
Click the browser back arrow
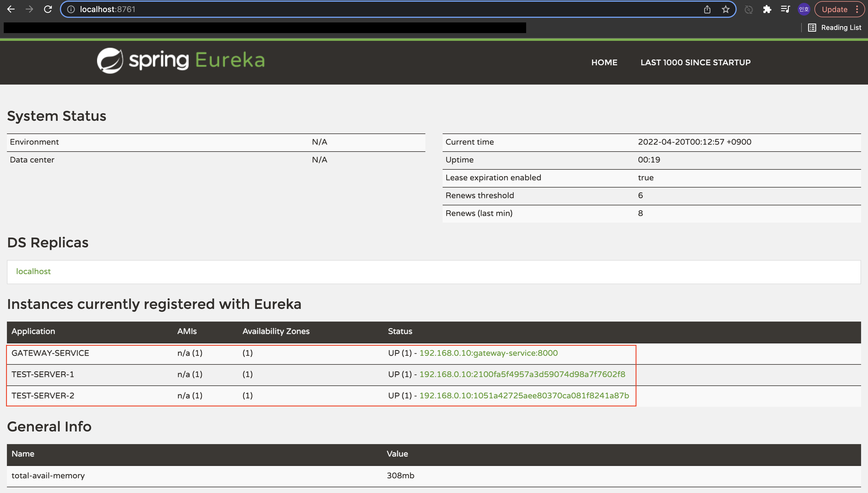11,9
